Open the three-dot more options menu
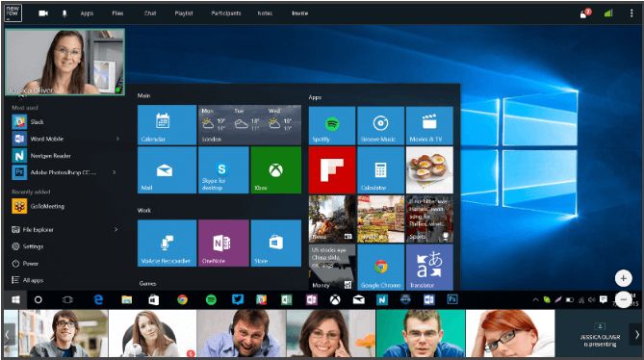Viewport: 644px width, 360px height. (631, 13)
